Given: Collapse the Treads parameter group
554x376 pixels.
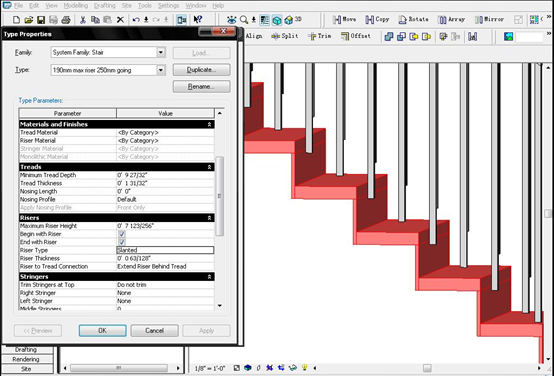Looking at the screenshot, I should point(210,167).
